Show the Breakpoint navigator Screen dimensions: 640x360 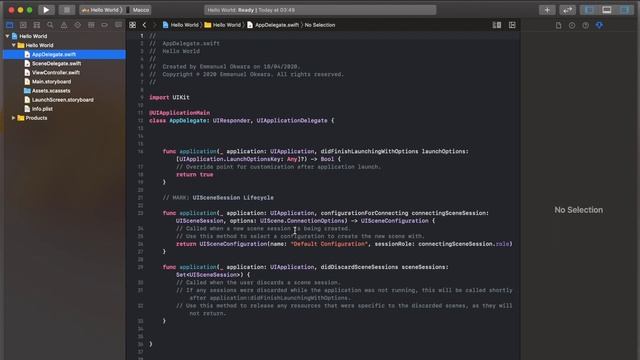click(x=105, y=25)
